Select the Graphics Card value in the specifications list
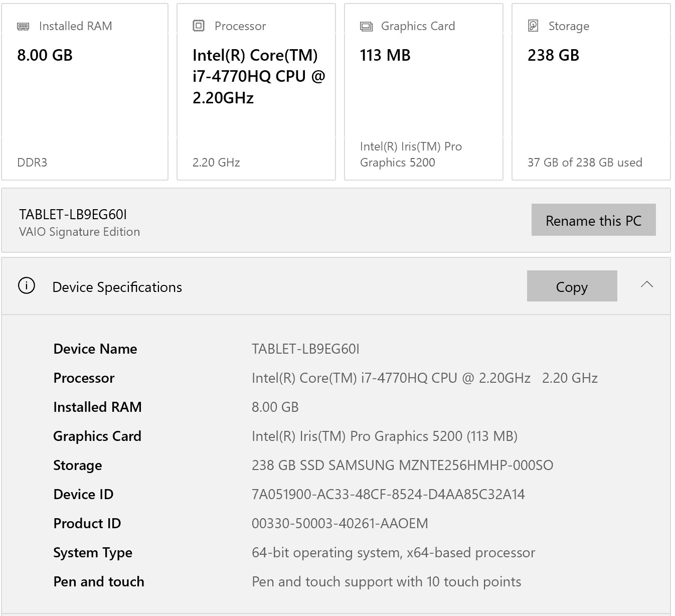675x616 pixels. click(385, 436)
